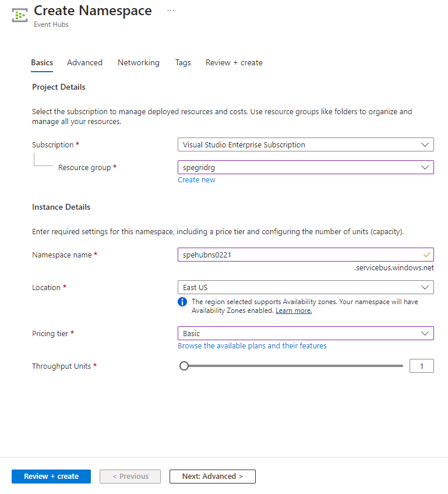Click the Project Details heading
The image size is (448, 494).
tap(59, 87)
